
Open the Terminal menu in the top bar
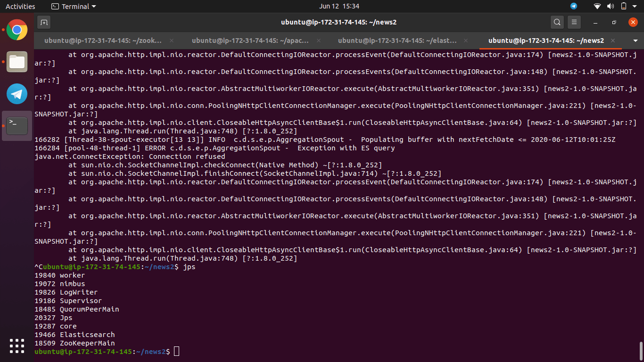click(73, 6)
